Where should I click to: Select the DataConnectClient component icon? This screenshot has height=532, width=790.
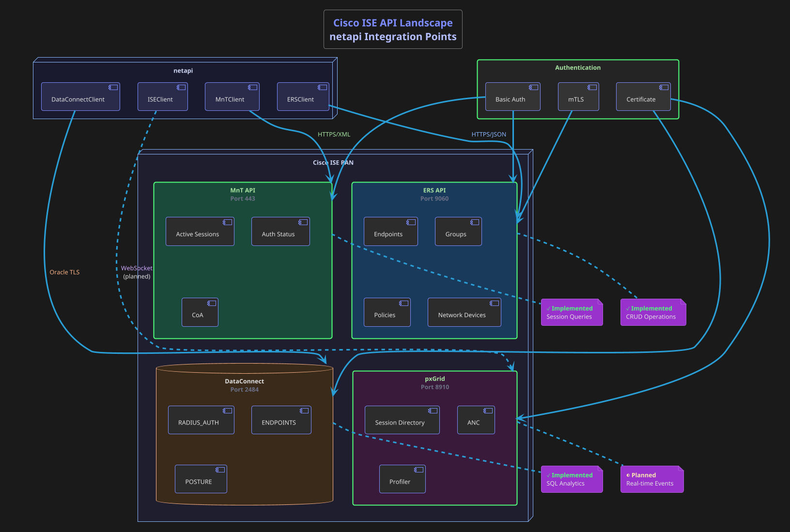[x=112, y=87]
